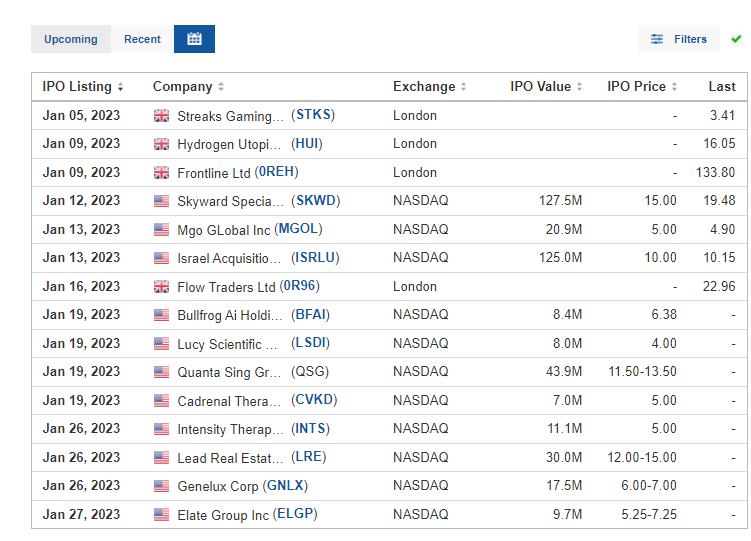Viewport: 751px width, 541px height.
Task: Sort by Company column arrows
Action: tap(221, 87)
